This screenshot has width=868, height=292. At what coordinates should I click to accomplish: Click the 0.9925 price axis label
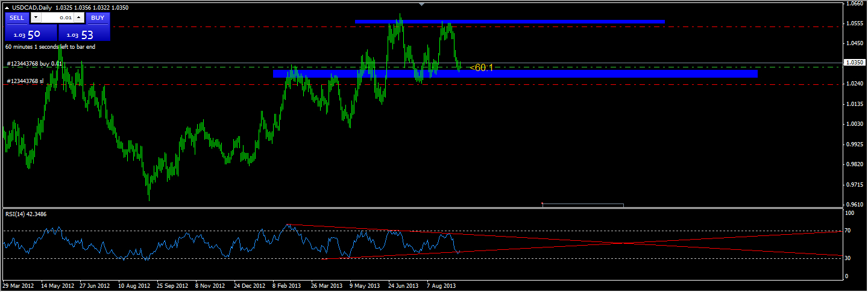[856, 144]
